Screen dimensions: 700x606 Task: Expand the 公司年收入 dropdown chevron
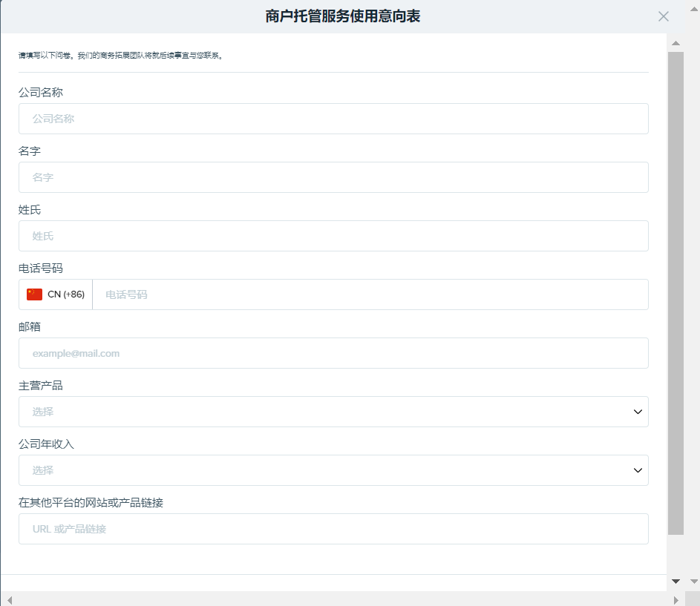pos(638,470)
